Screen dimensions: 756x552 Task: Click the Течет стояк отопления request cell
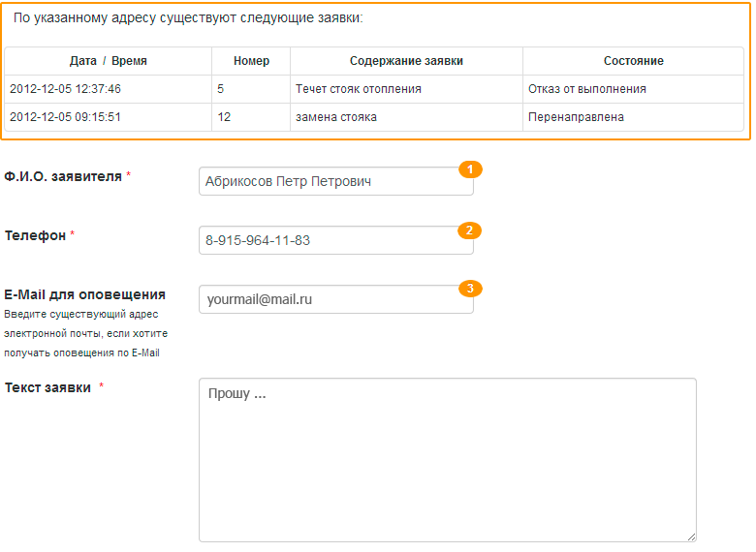coord(359,89)
